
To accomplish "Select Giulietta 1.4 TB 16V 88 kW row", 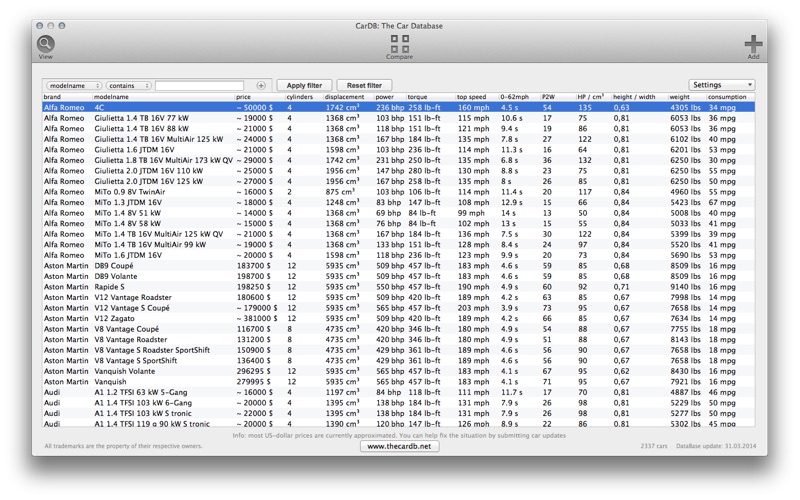I will [398, 129].
